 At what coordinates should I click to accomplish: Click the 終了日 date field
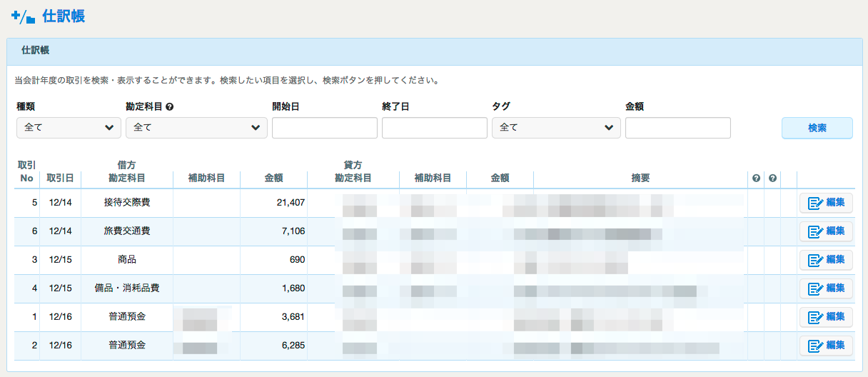click(x=435, y=128)
